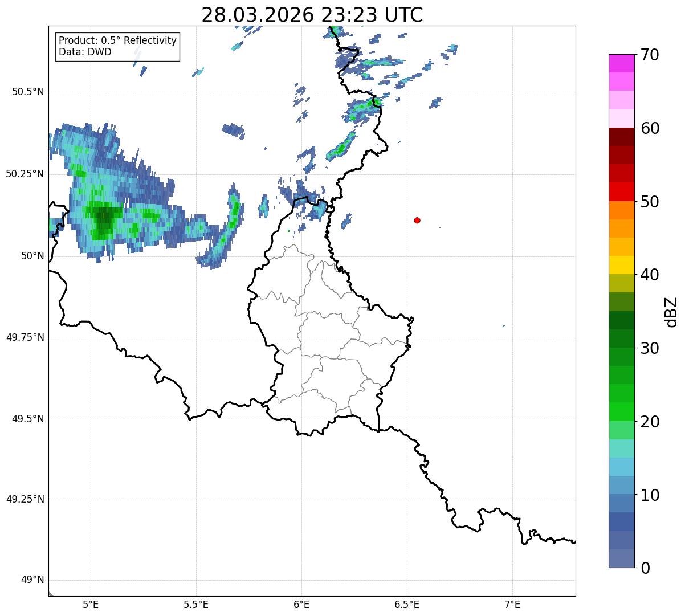
Task: Click the longitude label '5.5°E'
Action: pyautogui.click(x=196, y=604)
